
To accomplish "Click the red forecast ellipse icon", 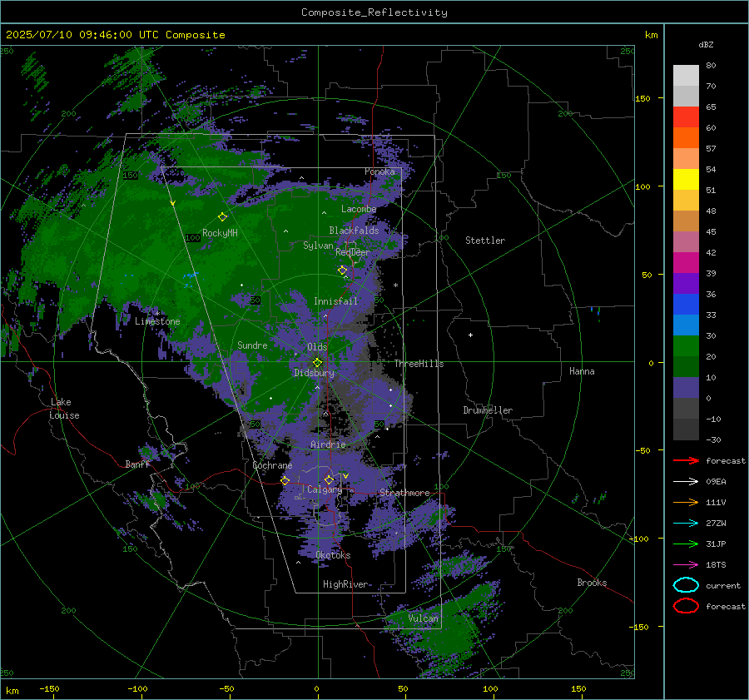I will click(x=686, y=606).
